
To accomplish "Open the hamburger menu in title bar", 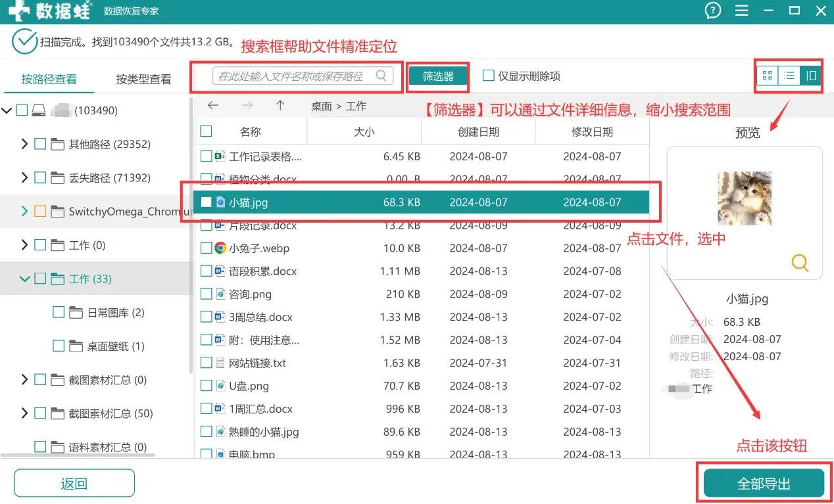I will (x=742, y=11).
